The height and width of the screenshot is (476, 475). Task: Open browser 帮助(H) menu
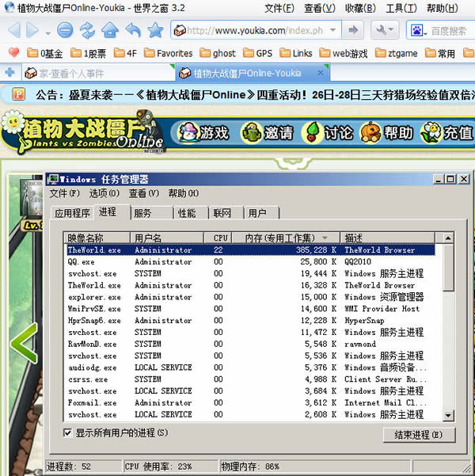point(443,8)
